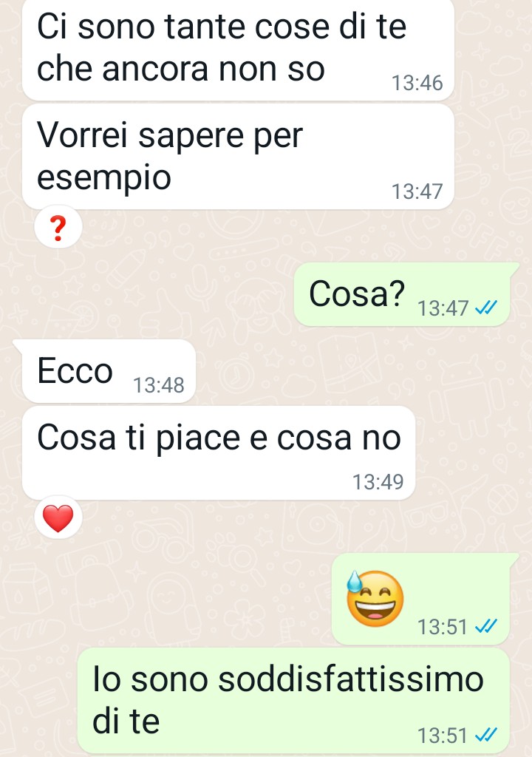Tap 'Ci sono tante cose di te' message
This screenshot has height=757, width=532.
238,50
